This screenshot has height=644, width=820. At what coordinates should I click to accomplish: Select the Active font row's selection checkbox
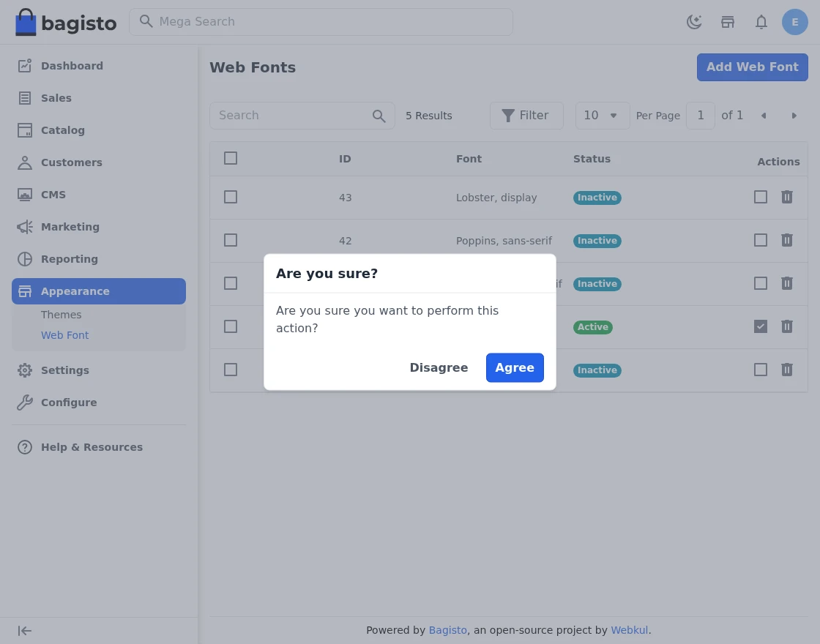(231, 326)
